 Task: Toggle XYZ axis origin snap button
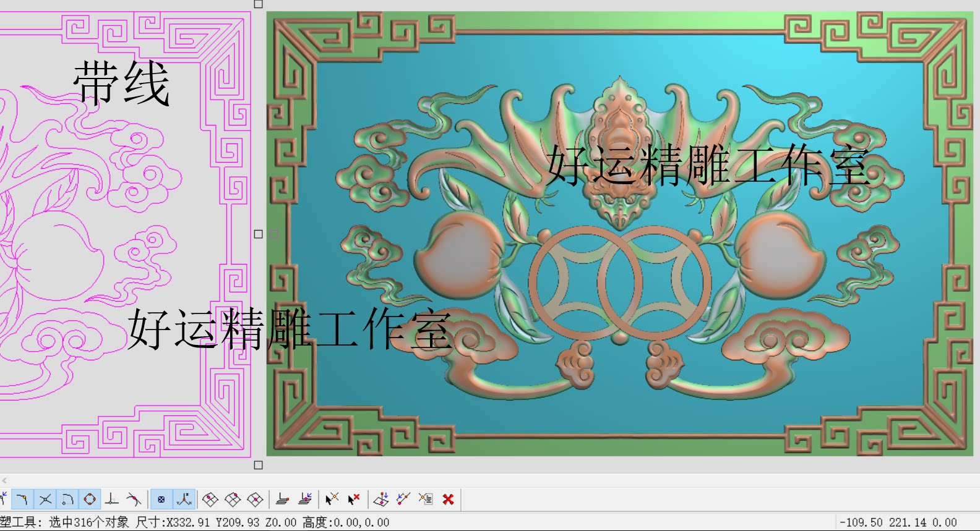(184, 499)
